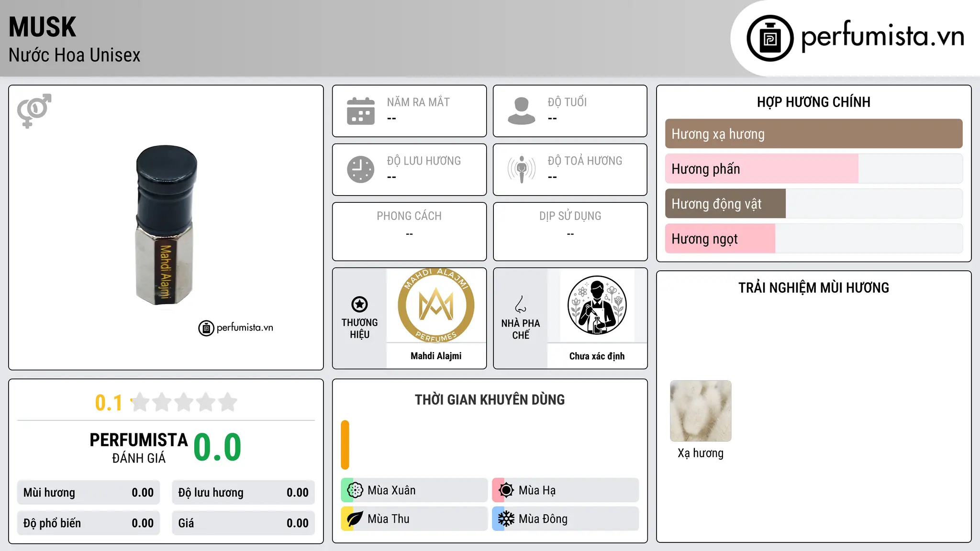
Task: Select the Mùa Hạ season button
Action: [565, 490]
